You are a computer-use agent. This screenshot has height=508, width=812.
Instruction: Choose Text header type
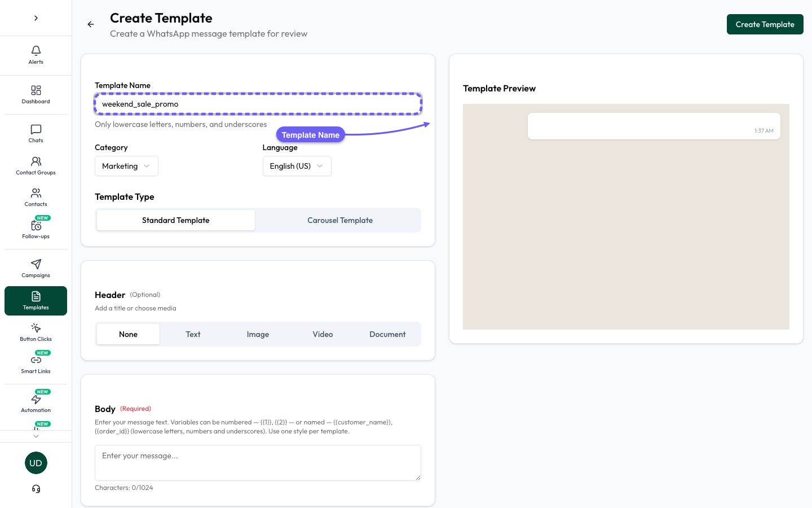point(193,334)
